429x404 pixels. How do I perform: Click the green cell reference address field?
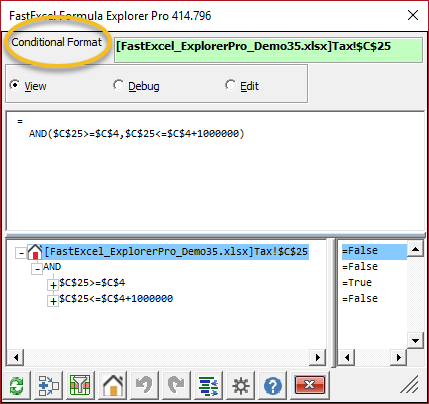(268, 50)
